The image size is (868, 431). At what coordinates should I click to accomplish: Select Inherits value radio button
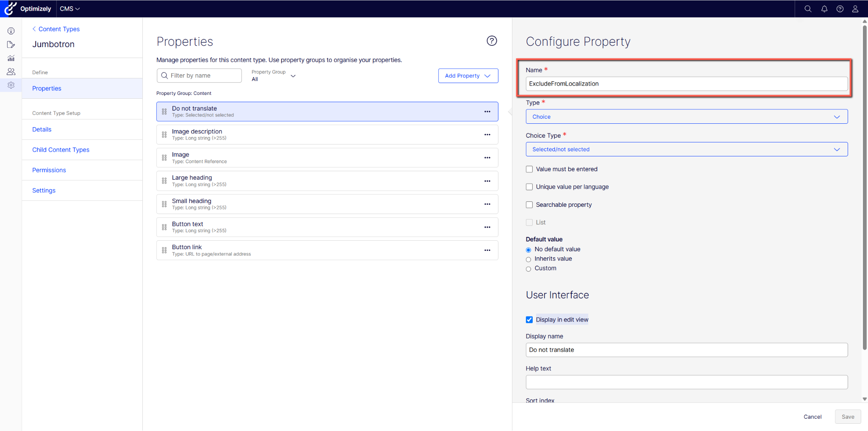pyautogui.click(x=529, y=259)
